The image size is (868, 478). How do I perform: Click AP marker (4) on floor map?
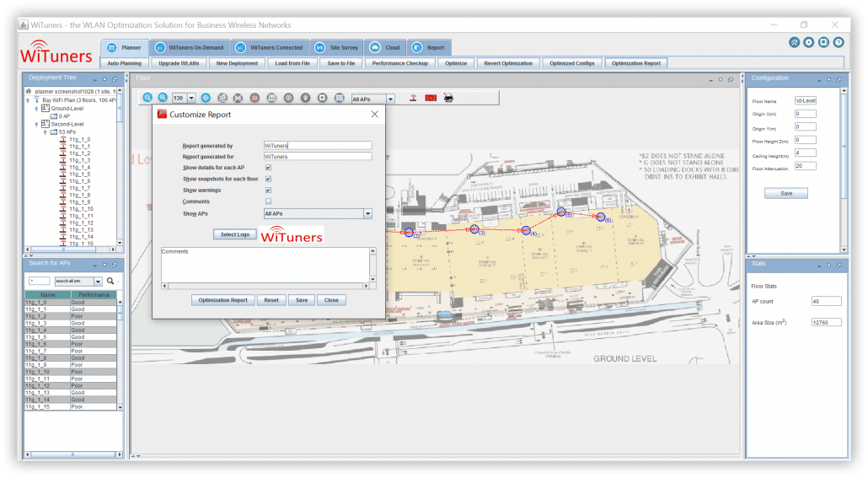coord(526,230)
